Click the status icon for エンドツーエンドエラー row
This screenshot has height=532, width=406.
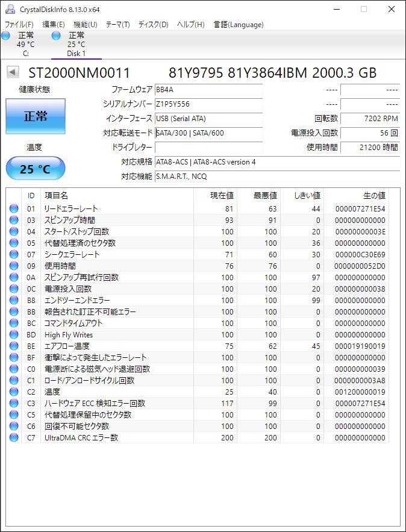pos(14,300)
